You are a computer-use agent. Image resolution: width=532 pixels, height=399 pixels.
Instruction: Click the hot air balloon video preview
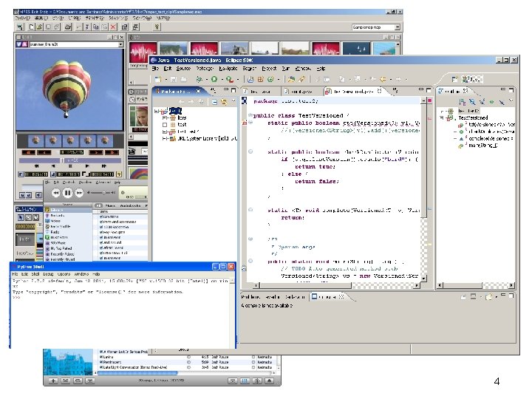[68, 87]
